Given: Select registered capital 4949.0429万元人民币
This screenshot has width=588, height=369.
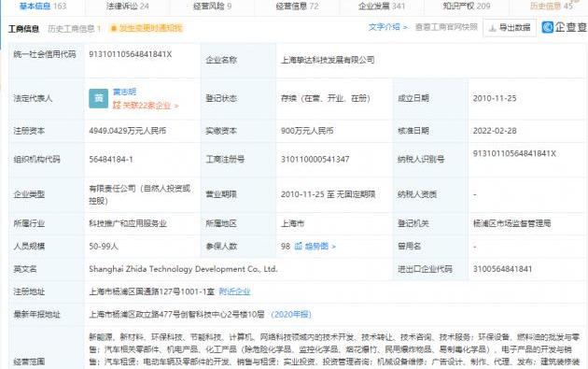Looking at the screenshot, I should [x=128, y=131].
